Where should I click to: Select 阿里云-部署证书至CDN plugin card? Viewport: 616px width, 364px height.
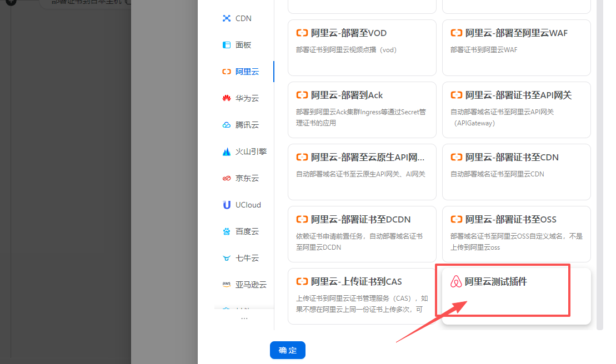coord(516,171)
